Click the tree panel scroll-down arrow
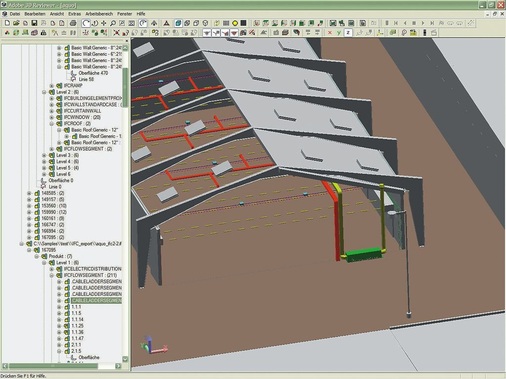The width and height of the screenshot is (506, 379). point(125,359)
